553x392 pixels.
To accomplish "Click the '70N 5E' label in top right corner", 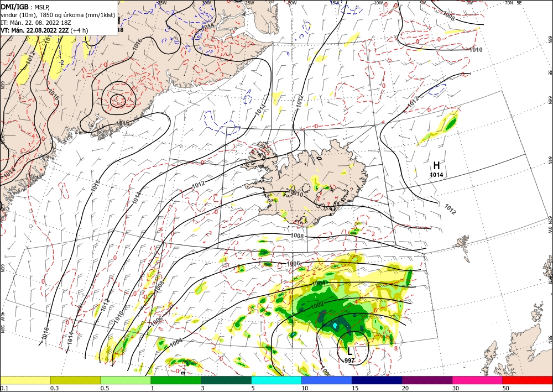I will pyautogui.click(x=514, y=3).
